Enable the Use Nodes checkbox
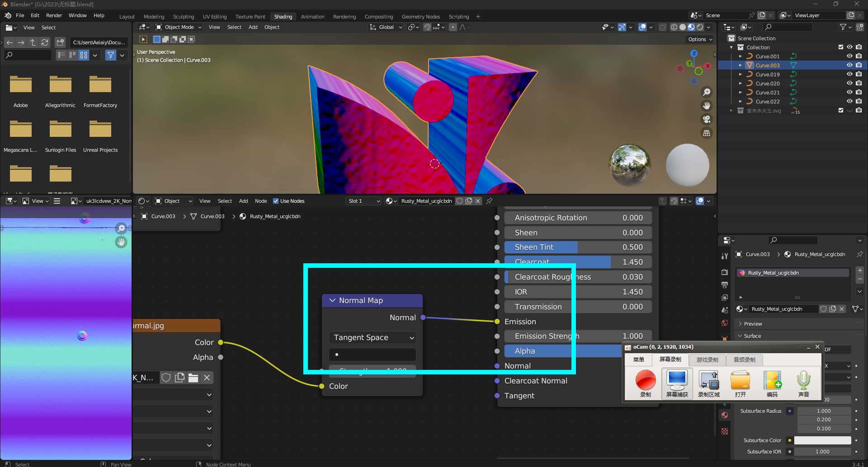Viewport: 868px width, 467px height. click(276, 201)
